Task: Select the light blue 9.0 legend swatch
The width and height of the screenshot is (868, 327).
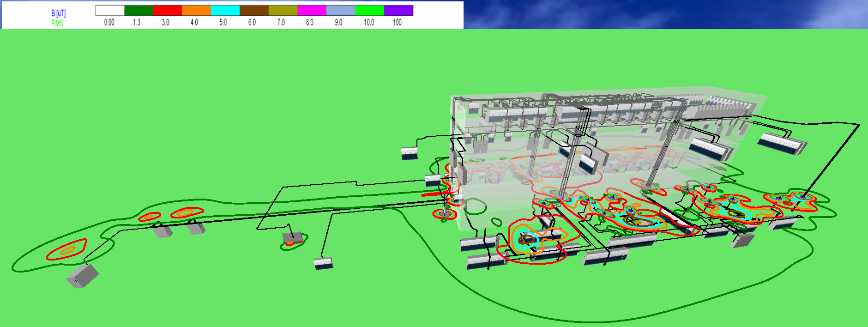Action: point(341,11)
